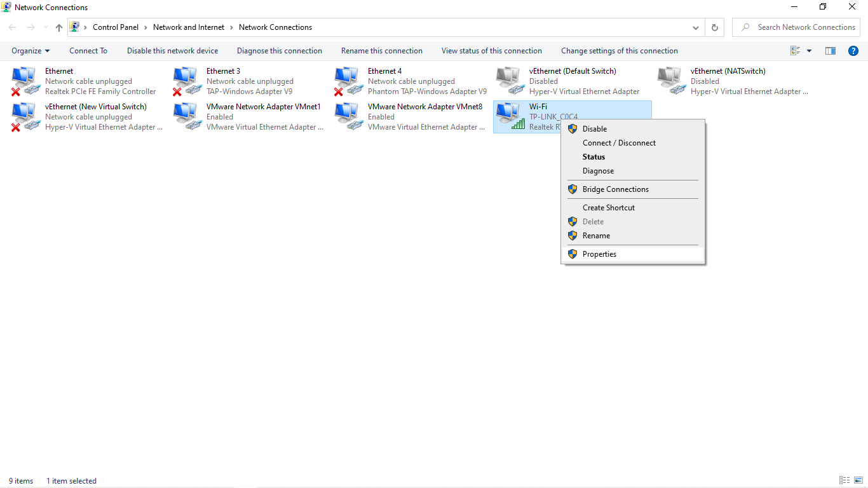Open the Organize dropdown menu
This screenshot has height=488, width=868.
tap(31, 51)
